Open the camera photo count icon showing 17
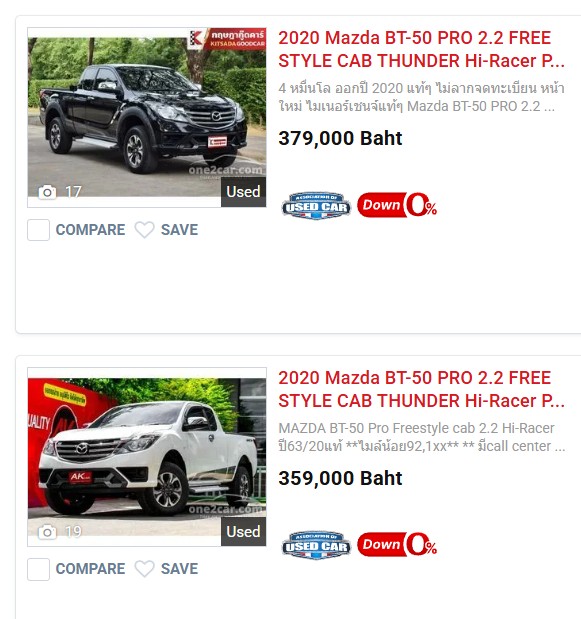 (47, 192)
